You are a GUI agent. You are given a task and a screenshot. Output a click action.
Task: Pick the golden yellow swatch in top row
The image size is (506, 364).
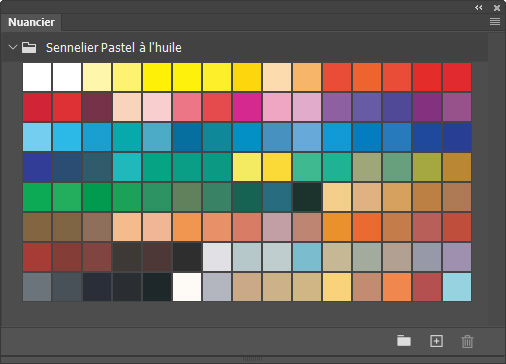(247, 77)
